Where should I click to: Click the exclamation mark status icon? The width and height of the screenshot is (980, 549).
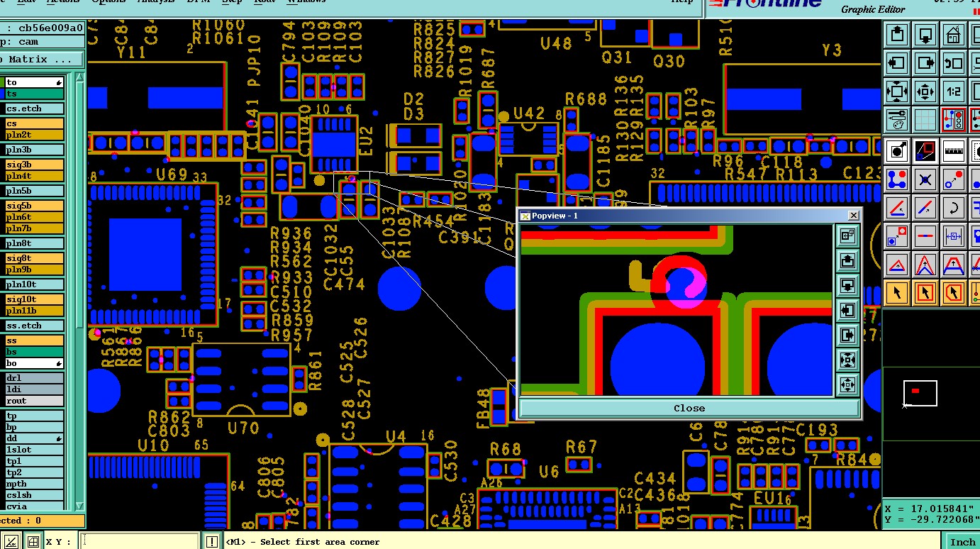(x=212, y=541)
